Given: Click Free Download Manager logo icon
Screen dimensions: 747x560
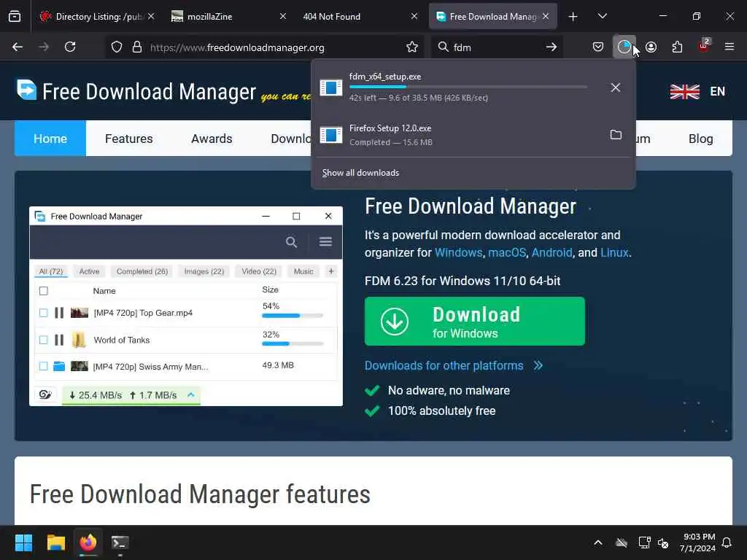Looking at the screenshot, I should coord(27,90).
